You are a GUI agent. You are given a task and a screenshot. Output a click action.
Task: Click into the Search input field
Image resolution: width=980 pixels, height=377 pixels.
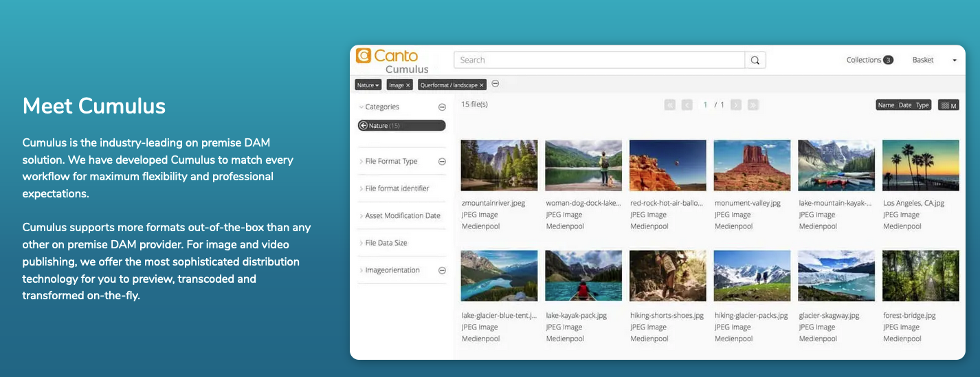coord(598,61)
